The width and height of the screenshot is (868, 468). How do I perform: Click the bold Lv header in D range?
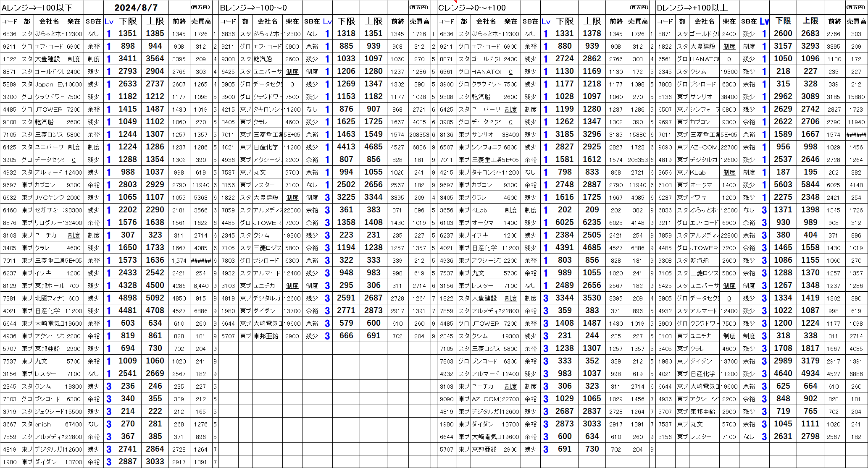[764, 21]
